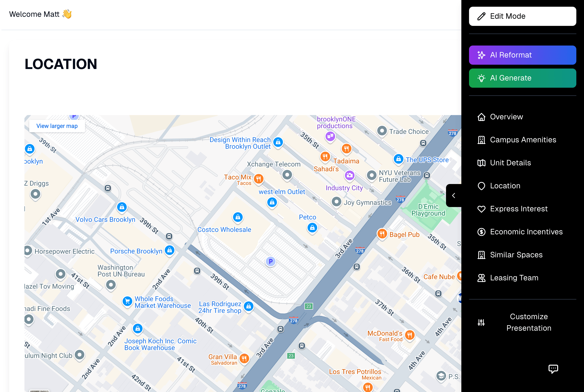Select the UPS Store shopping pin
This screenshot has height=392, width=584.
tap(398, 159)
